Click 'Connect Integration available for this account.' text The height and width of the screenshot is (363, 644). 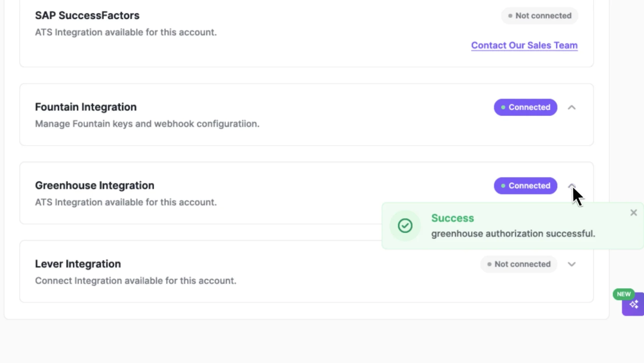tap(136, 281)
